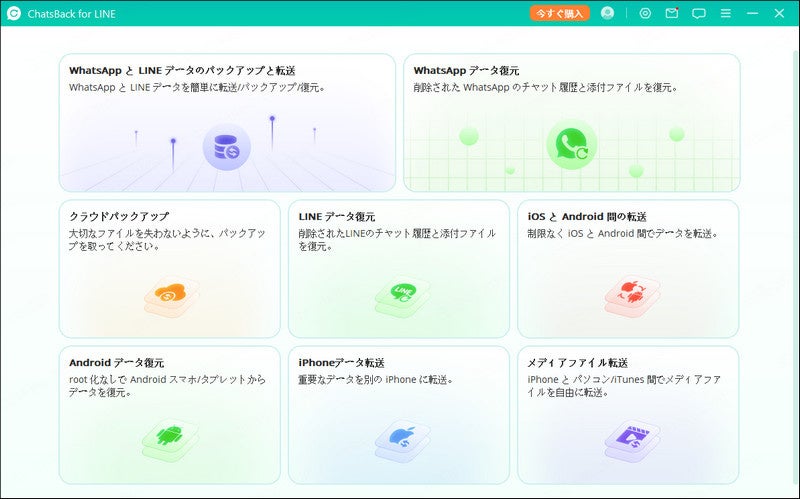Open the mail notifications icon
This screenshot has width=800, height=499.
pyautogui.click(x=672, y=13)
